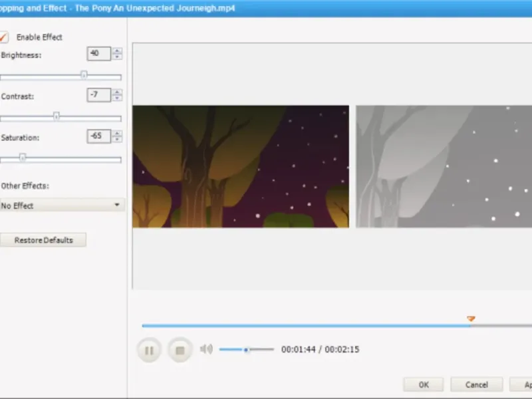Screen dimensions: 532x399
Task: Pause the video preview playback
Action: [x=149, y=350]
